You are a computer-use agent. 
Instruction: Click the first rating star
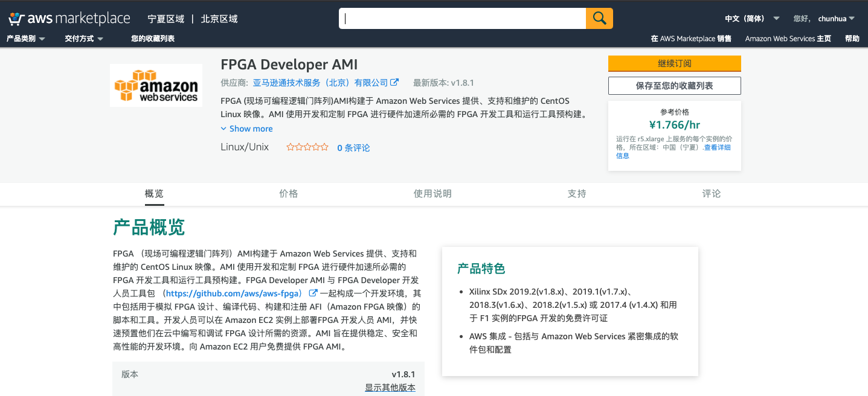pyautogui.click(x=291, y=146)
